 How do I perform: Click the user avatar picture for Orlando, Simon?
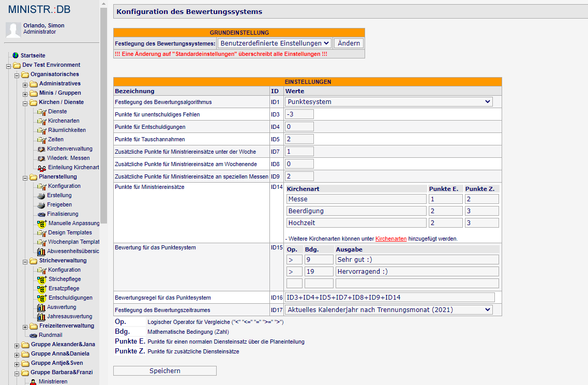[x=13, y=29]
